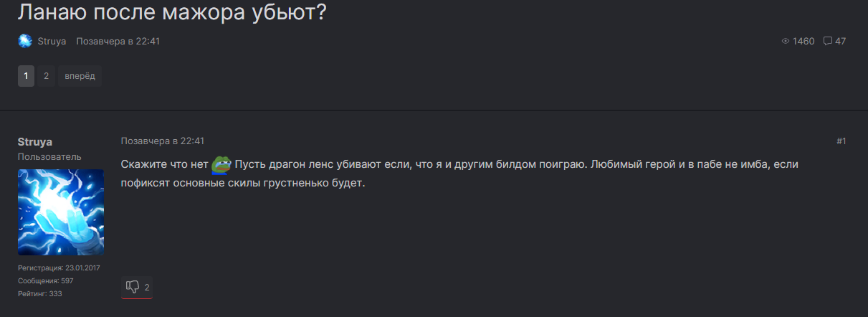Viewport: 868px width, 317px height.
Task: Click the comments speech bubble icon
Action: coord(828,41)
